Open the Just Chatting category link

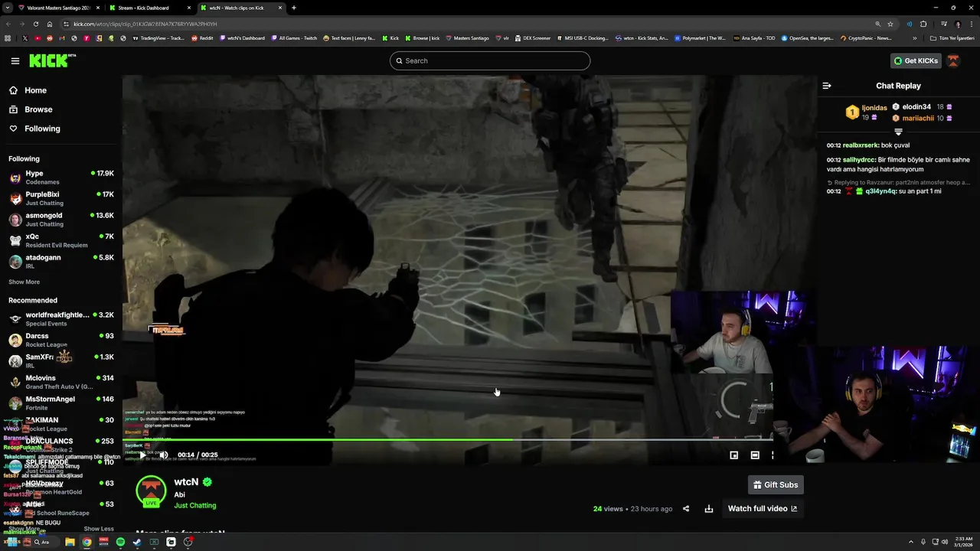(x=195, y=506)
